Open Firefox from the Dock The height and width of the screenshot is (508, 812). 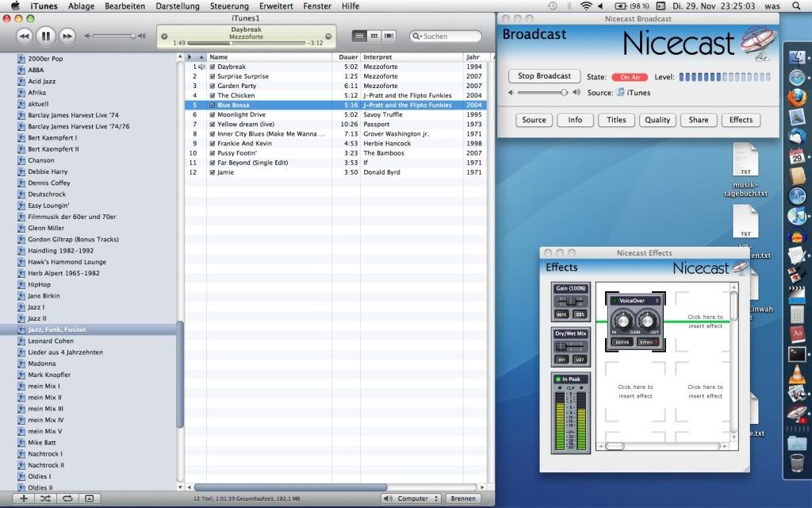796,98
